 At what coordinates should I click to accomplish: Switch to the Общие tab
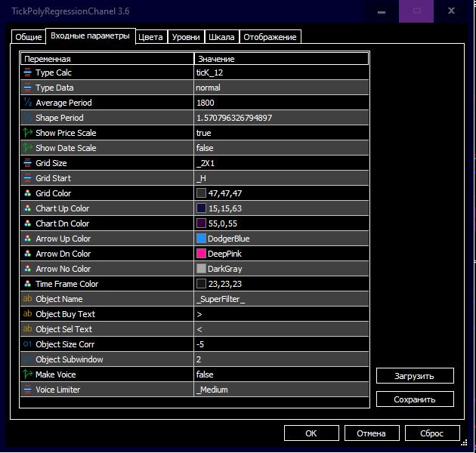pyautogui.click(x=29, y=37)
